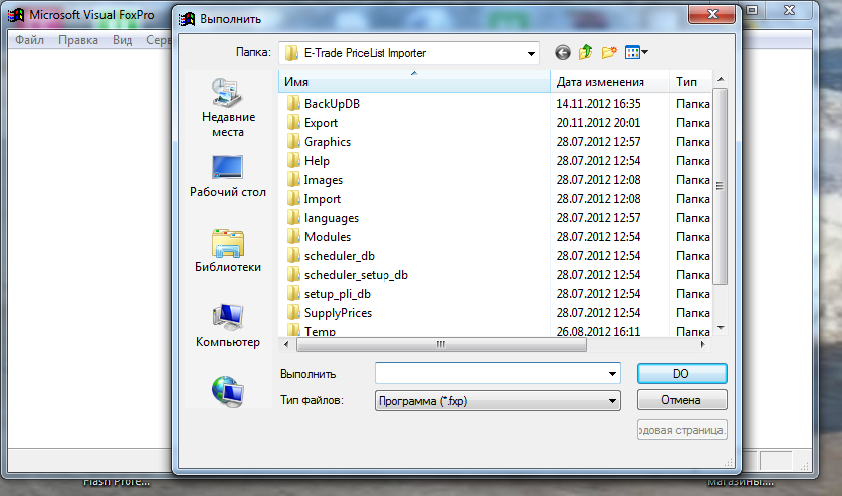
Task: Select the SupplyPrices folder icon
Action: click(293, 312)
